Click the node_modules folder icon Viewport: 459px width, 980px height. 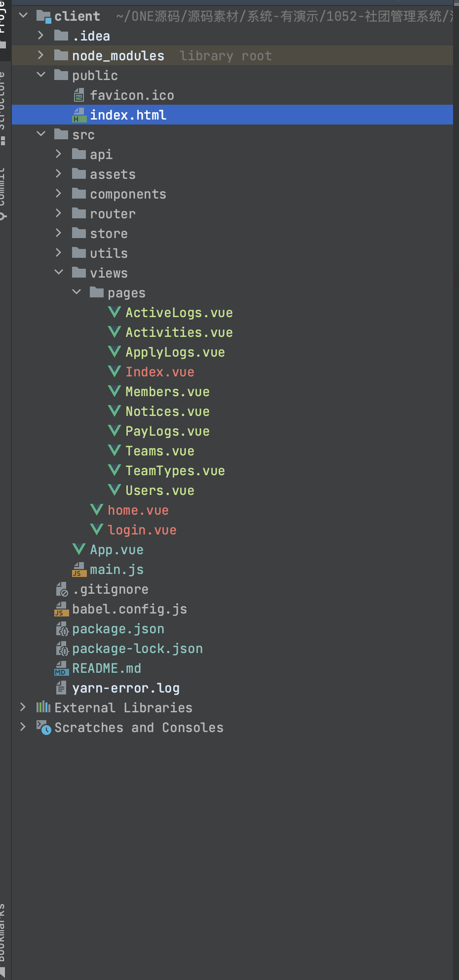[61, 55]
